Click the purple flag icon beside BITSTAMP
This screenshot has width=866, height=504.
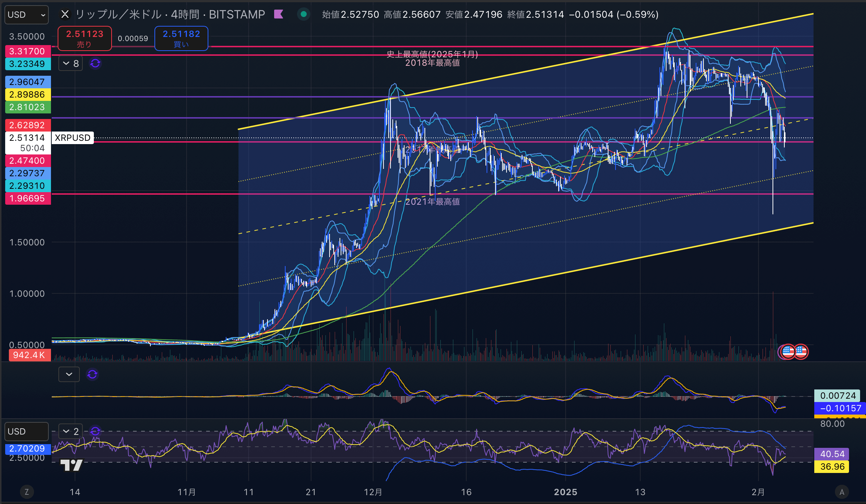[279, 14]
